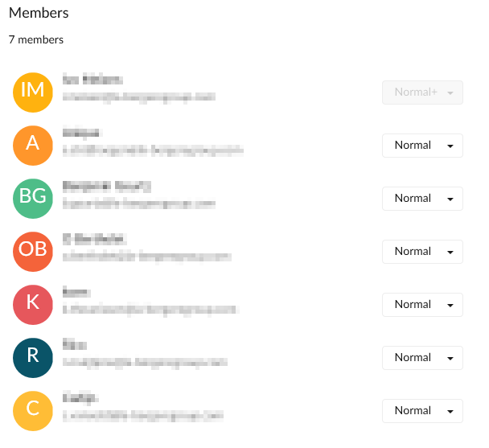Change role of OB member
This screenshot has width=489, height=448.
pyautogui.click(x=422, y=252)
